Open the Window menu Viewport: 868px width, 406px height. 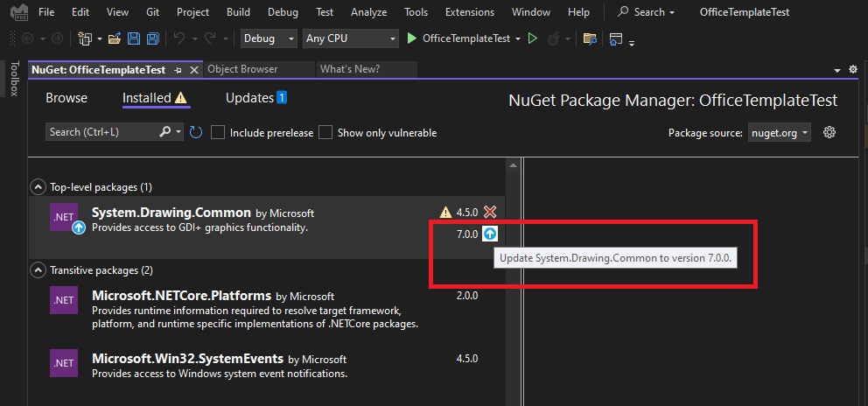[x=531, y=11]
